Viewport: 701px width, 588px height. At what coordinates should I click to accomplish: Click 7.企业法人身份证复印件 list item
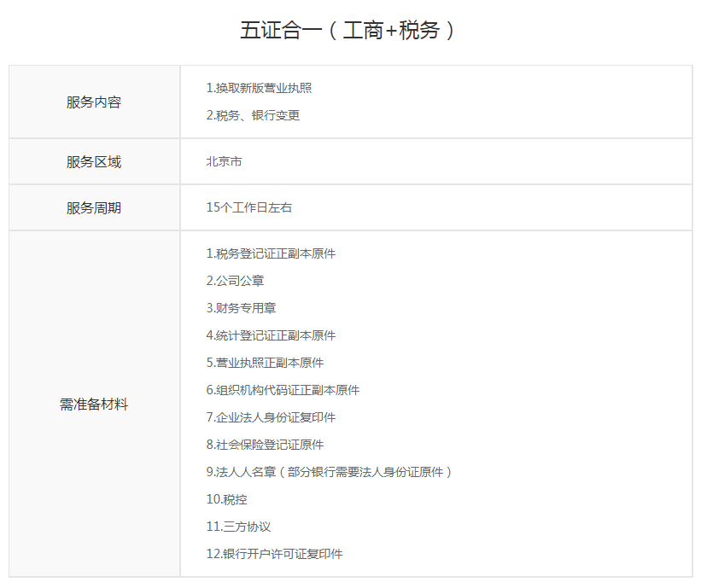(x=271, y=417)
